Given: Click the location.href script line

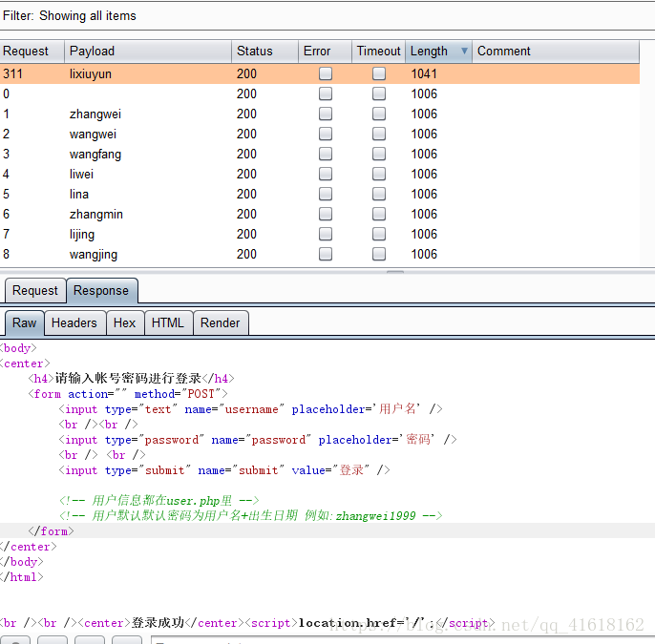Looking at the screenshot, I should click(247, 623).
